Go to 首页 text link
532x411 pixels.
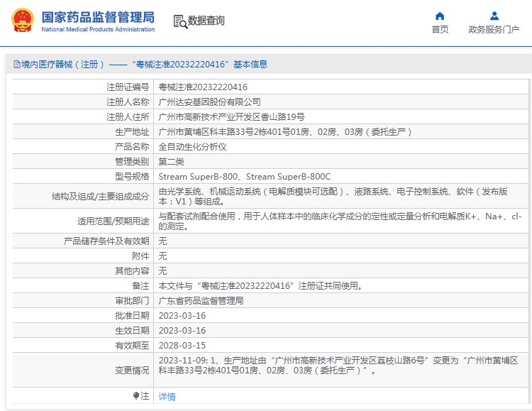(440, 30)
